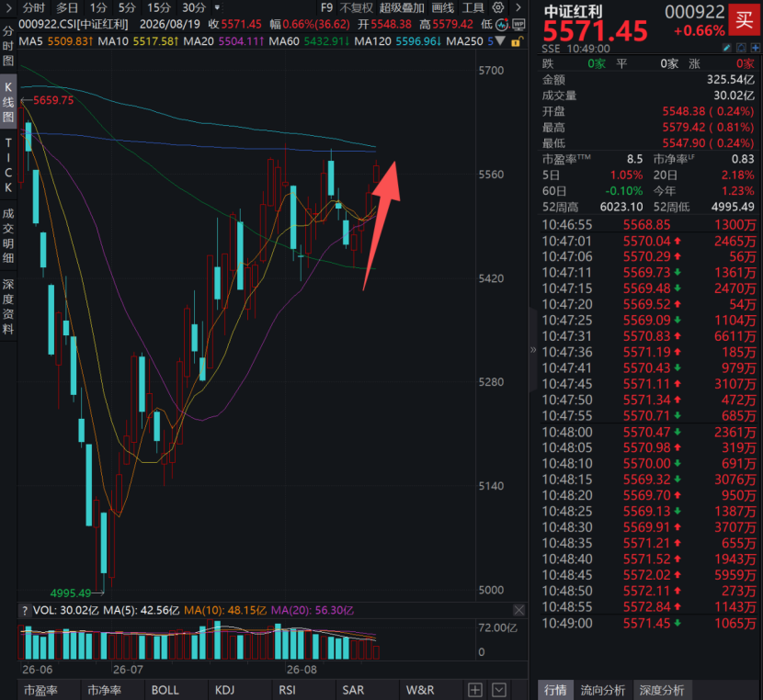The width and height of the screenshot is (763, 700).
Task: Click the pencil note icon under quote
Action: 726,48
